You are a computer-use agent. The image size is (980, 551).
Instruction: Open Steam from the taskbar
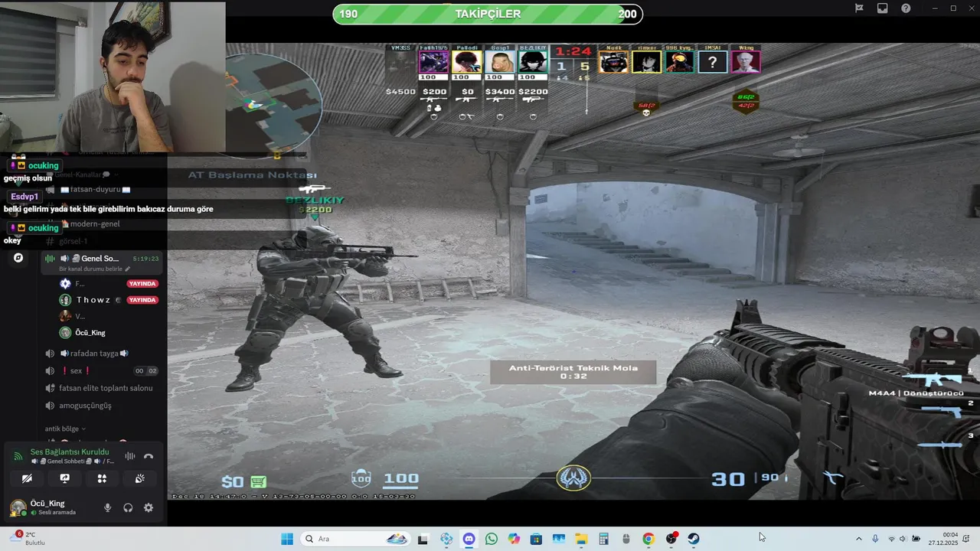pyautogui.click(x=694, y=539)
